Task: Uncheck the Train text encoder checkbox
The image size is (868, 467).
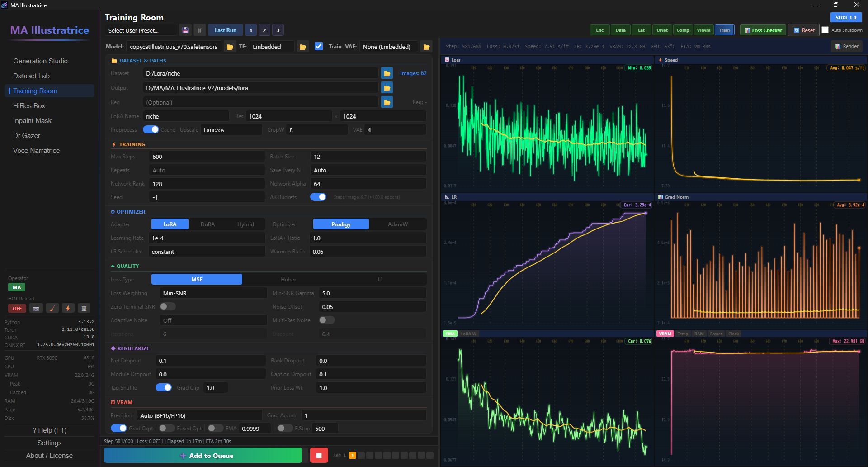Action: tap(319, 46)
